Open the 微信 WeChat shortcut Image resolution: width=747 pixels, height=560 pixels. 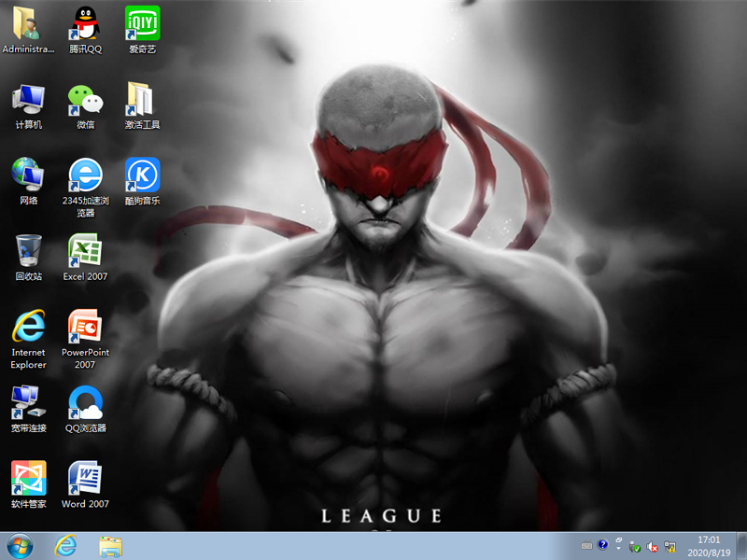85,105
